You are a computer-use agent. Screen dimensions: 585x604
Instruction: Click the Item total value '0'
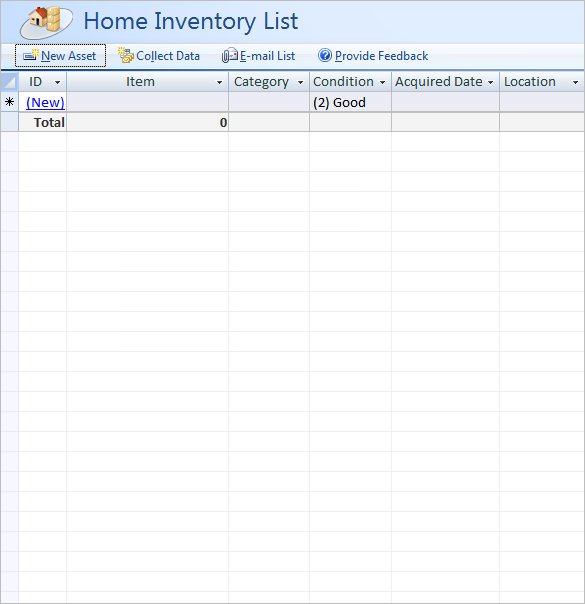coord(223,122)
